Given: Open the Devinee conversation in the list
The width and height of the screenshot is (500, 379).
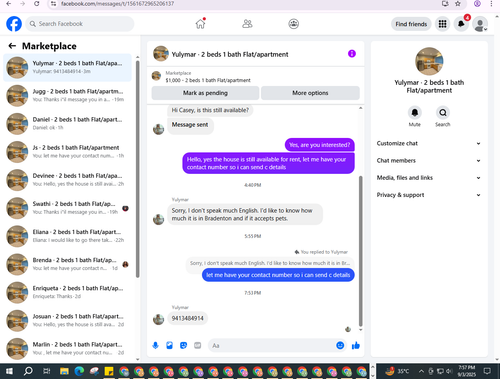Looking at the screenshot, I should 67,180.
